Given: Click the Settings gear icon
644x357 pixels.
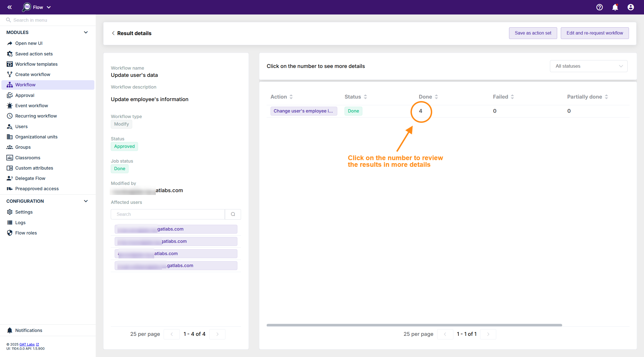Looking at the screenshot, I should (10, 212).
